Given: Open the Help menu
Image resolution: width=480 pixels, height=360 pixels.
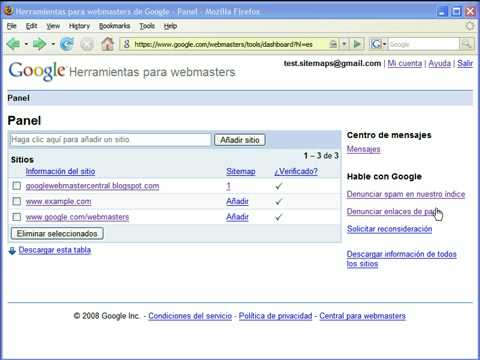Looking at the screenshot, I should [170, 26].
